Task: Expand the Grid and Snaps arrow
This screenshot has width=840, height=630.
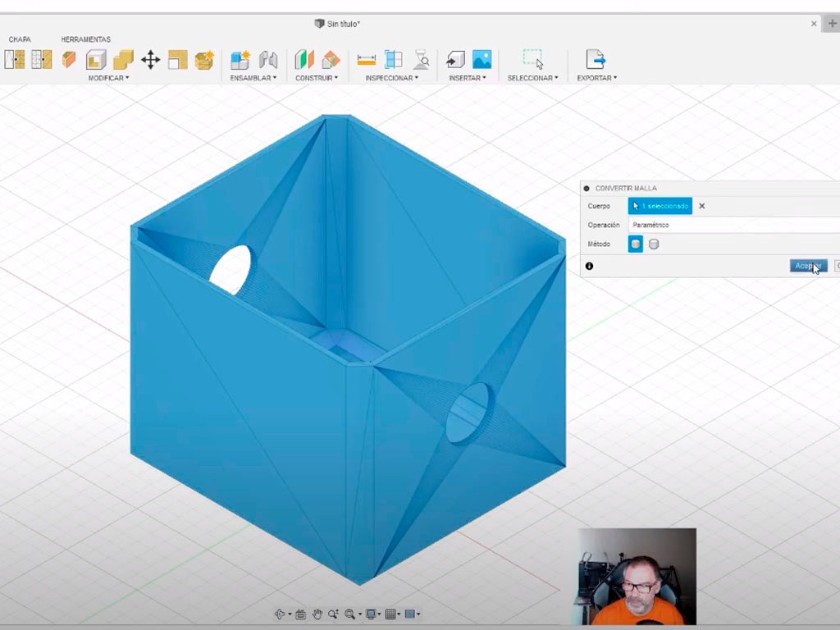Action: [x=399, y=614]
